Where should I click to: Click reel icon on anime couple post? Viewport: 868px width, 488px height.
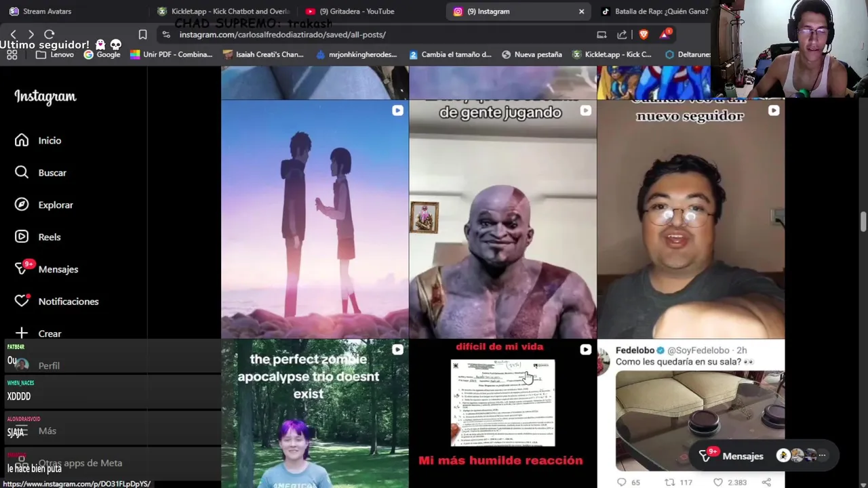tap(397, 110)
